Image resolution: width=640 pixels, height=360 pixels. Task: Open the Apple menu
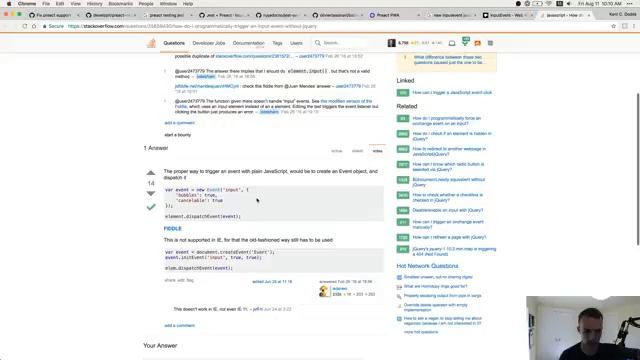[x=9, y=4]
